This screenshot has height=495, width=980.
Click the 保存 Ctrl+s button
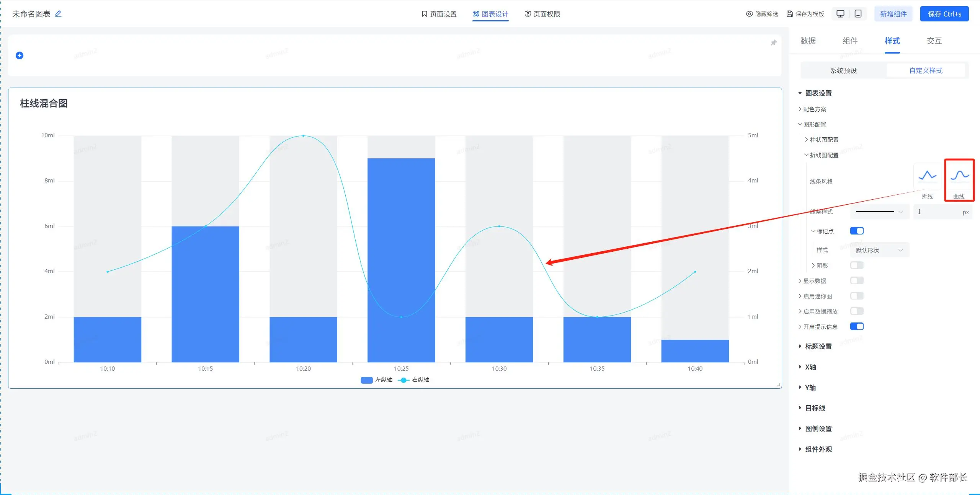pos(944,14)
